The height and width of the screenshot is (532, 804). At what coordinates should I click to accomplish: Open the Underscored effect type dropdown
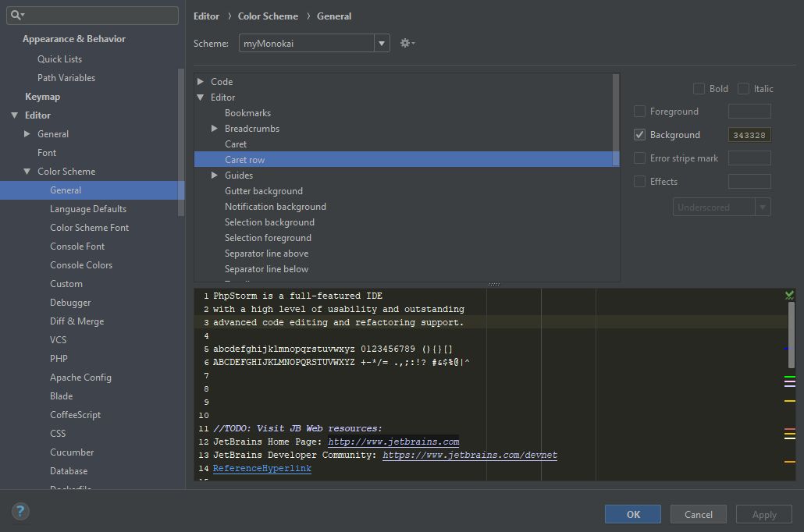click(763, 207)
